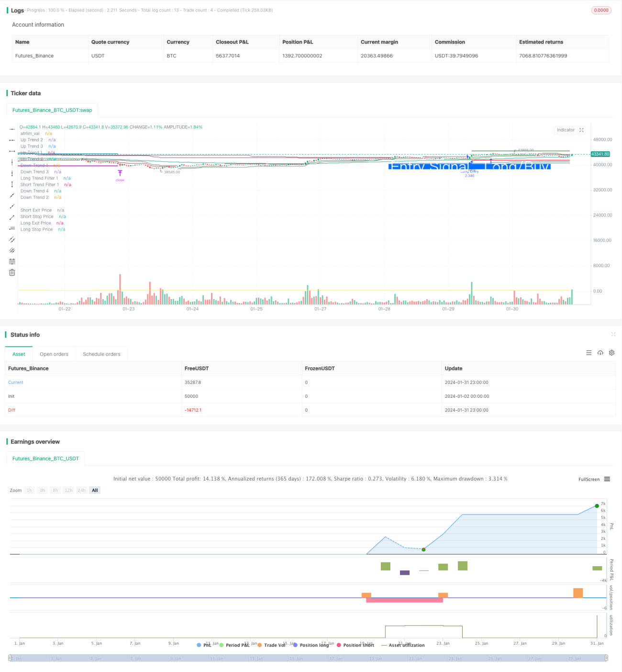The width and height of the screenshot is (622, 672).
Task: Switch to the Open orders tab
Action: point(54,354)
